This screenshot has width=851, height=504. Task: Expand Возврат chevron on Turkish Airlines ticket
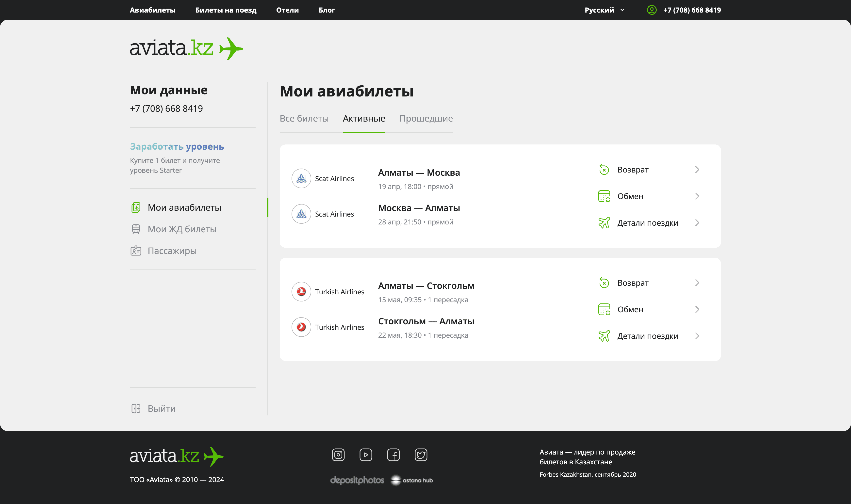coord(697,283)
